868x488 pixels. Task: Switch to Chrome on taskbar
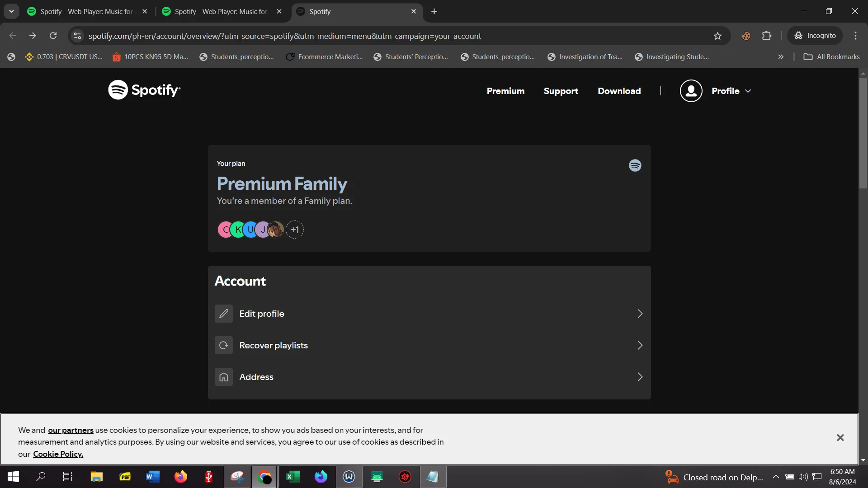pyautogui.click(x=264, y=477)
